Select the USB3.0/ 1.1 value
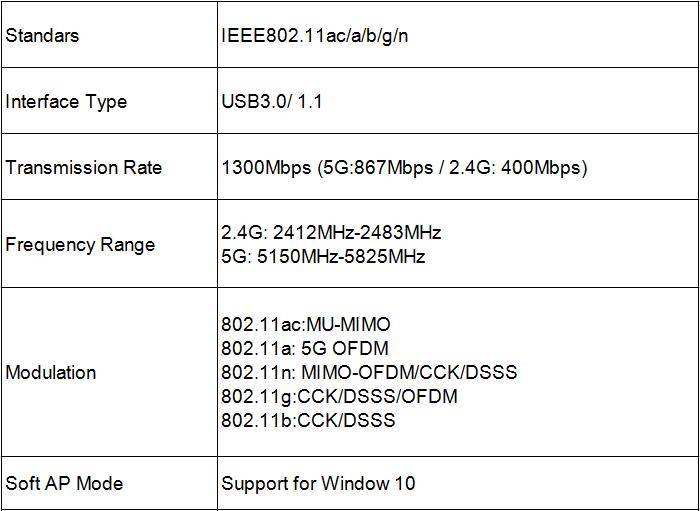Screen dimensions: 700x511 [272, 102]
